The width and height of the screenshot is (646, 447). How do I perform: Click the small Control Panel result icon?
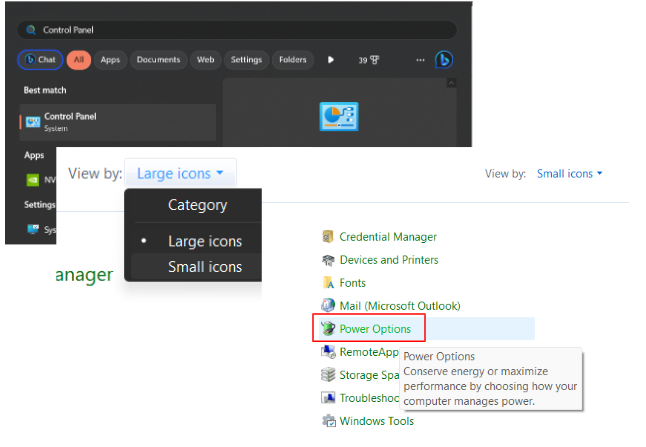(x=33, y=122)
